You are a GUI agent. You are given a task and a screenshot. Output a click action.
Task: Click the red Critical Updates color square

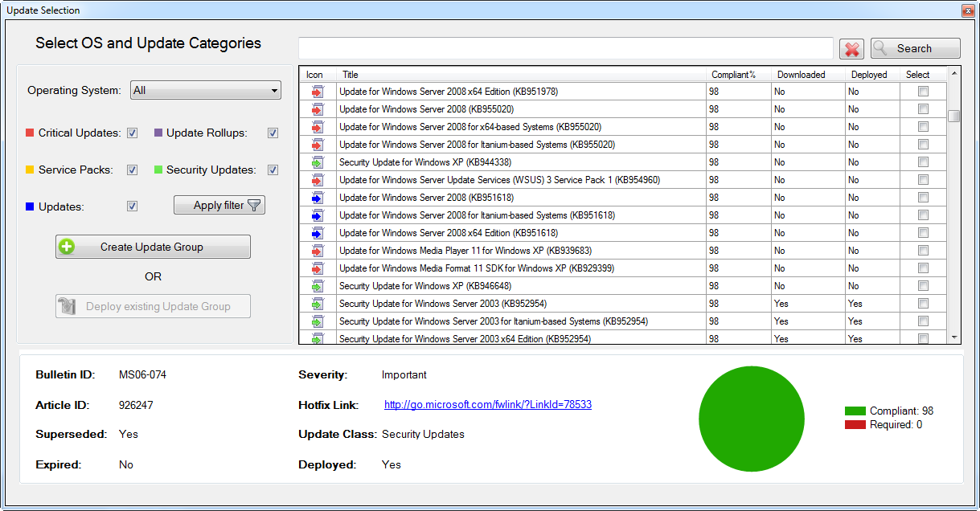[x=31, y=133]
